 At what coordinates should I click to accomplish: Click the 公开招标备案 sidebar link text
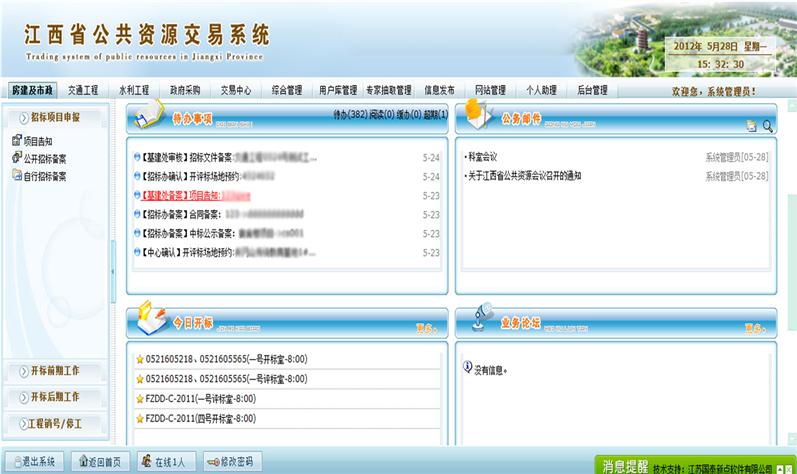45,159
